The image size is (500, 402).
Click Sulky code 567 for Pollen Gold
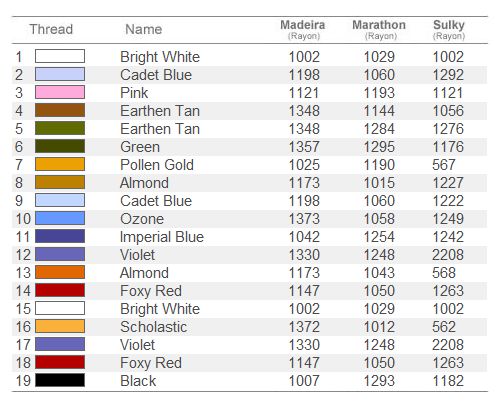click(x=444, y=165)
